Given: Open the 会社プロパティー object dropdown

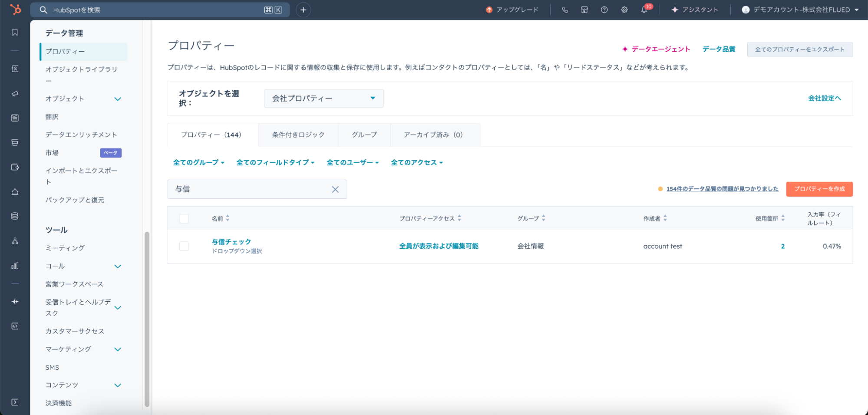Looking at the screenshot, I should click(323, 99).
